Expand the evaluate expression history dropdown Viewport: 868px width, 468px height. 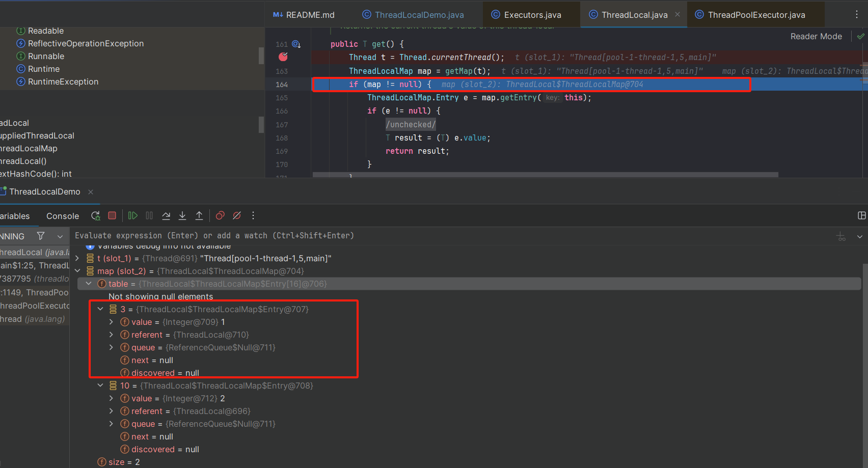[860, 236]
